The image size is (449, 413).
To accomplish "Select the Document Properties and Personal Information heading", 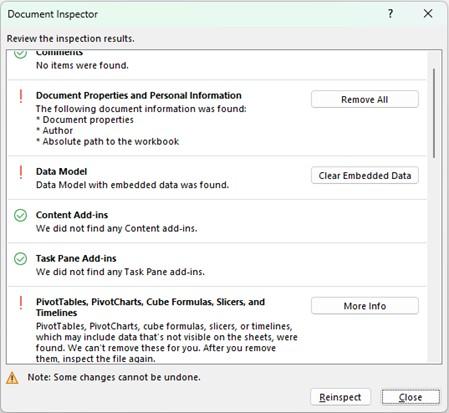I will [x=139, y=95].
